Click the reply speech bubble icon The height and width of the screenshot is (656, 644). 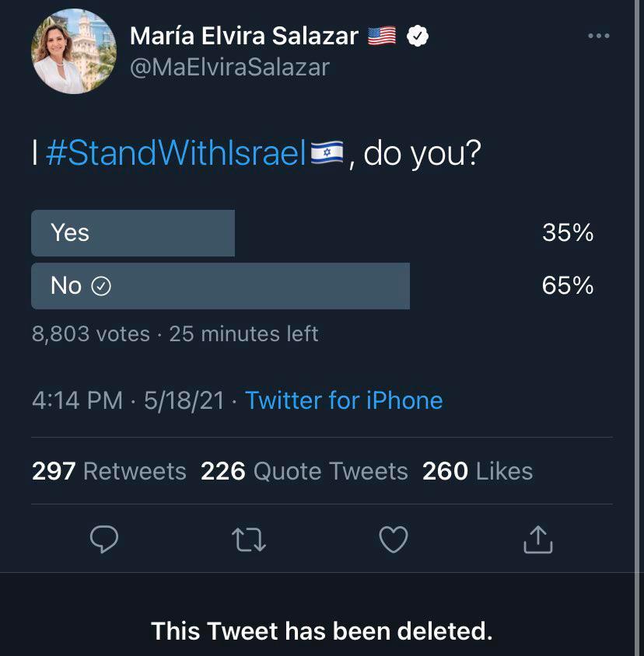pyautogui.click(x=104, y=539)
